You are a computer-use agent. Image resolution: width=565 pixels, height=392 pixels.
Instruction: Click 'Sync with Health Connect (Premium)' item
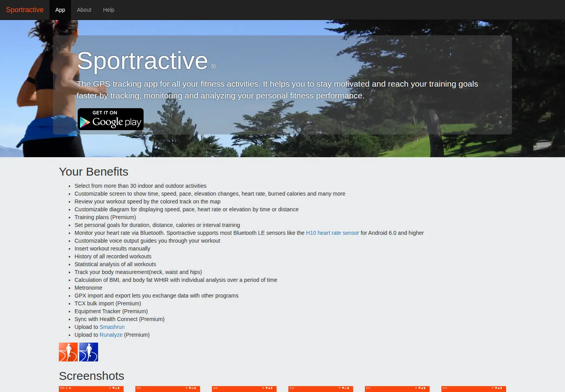click(120, 319)
